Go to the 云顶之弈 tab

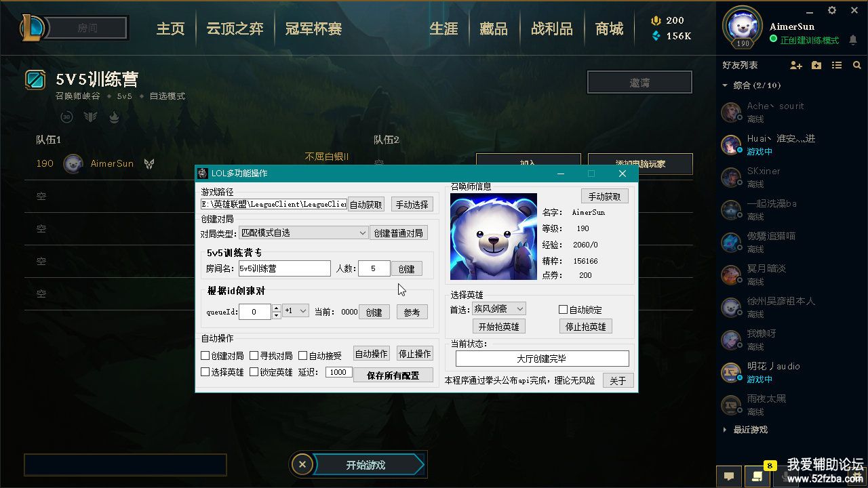235,28
